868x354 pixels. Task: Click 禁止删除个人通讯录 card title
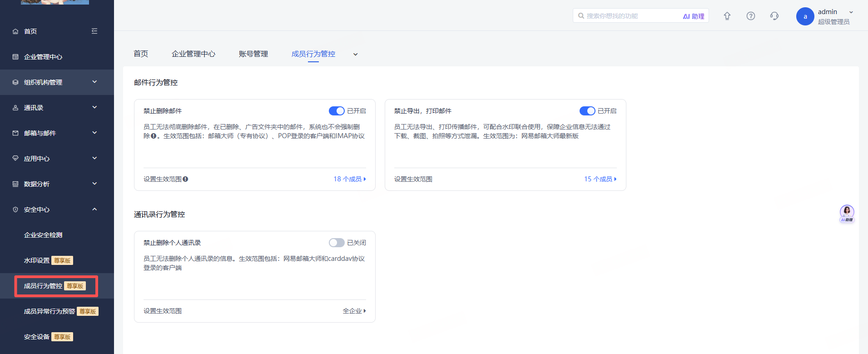[172, 243]
